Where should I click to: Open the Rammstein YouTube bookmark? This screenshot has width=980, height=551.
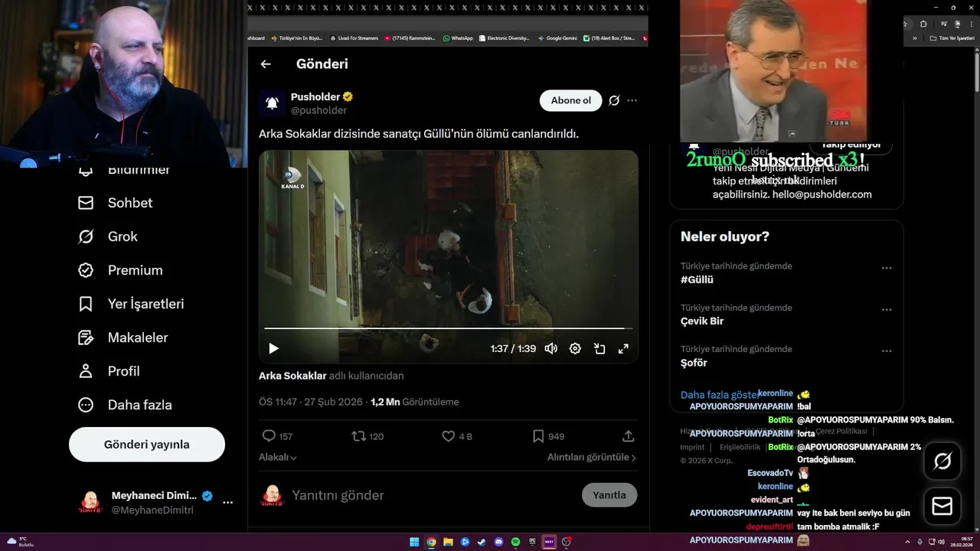pyautogui.click(x=411, y=37)
